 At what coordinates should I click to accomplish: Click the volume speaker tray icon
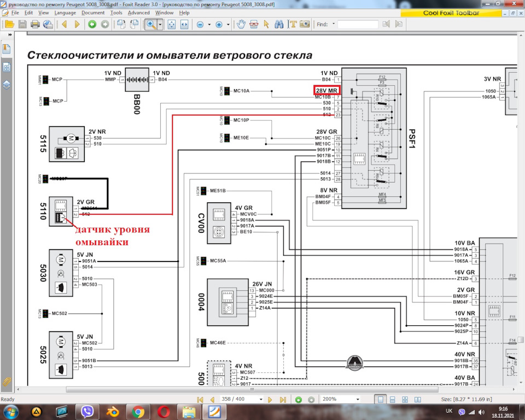pos(482,412)
